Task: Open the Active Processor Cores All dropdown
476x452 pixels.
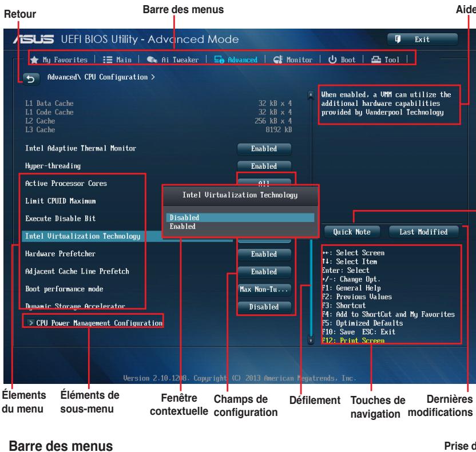Action: 264,182
